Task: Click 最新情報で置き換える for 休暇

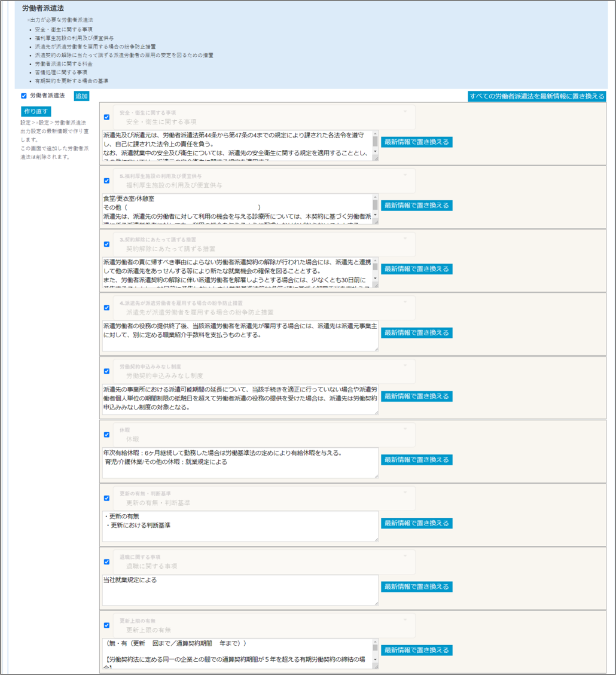Action: (x=417, y=460)
